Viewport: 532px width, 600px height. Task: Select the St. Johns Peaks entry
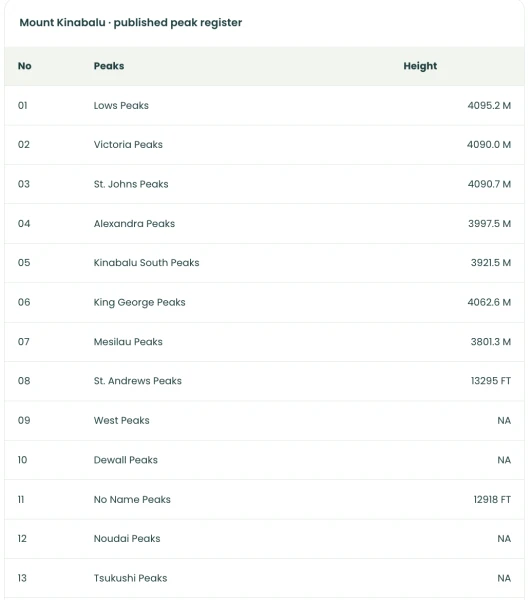(x=131, y=184)
